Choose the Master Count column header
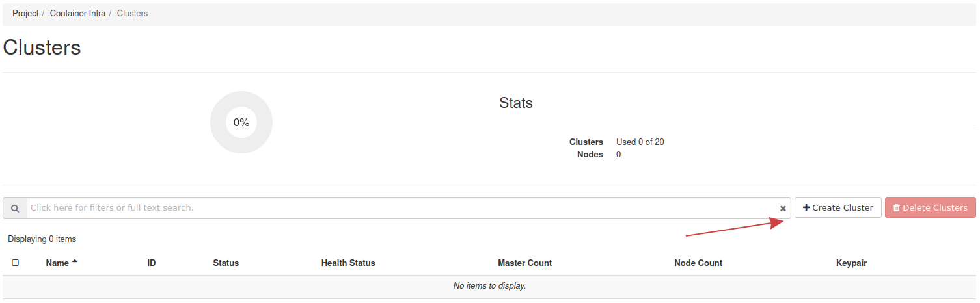Image resolution: width=980 pixels, height=303 pixels. click(x=524, y=263)
